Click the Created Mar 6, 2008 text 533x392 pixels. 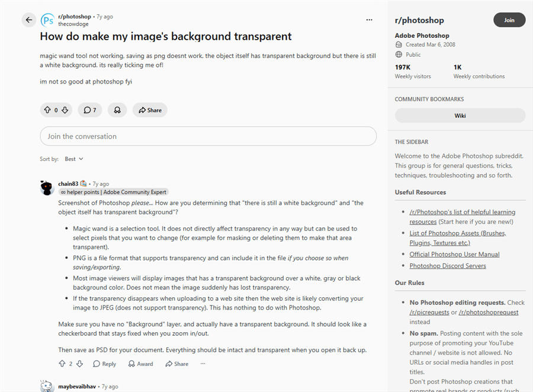pos(431,44)
